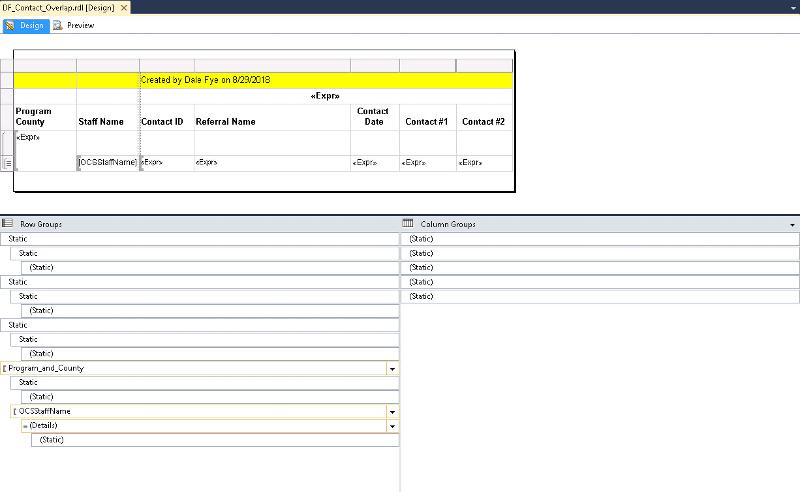Image resolution: width=800 pixels, height=492 pixels.
Task: Click the column handle above Contact #2
Action: coord(484,65)
